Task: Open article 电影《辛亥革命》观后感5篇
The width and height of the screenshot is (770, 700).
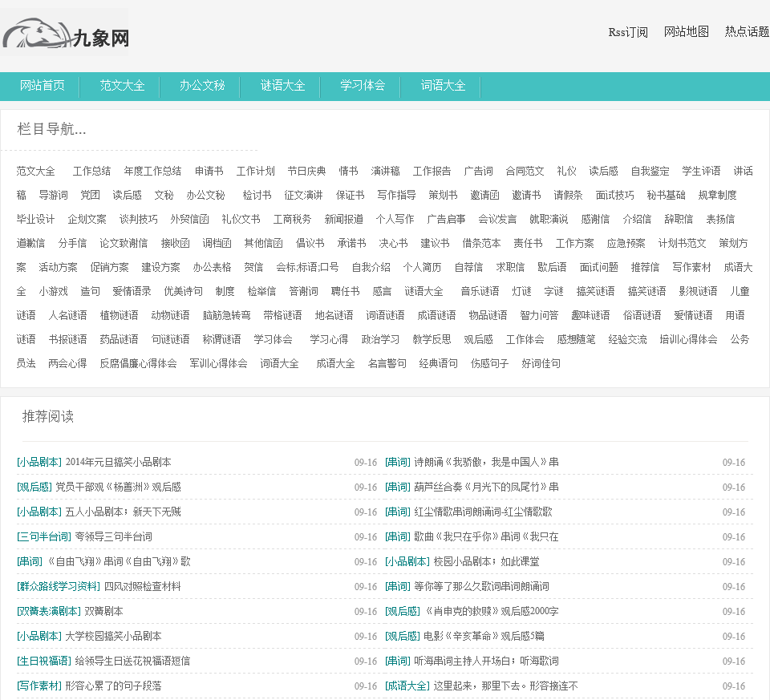Action: point(484,636)
